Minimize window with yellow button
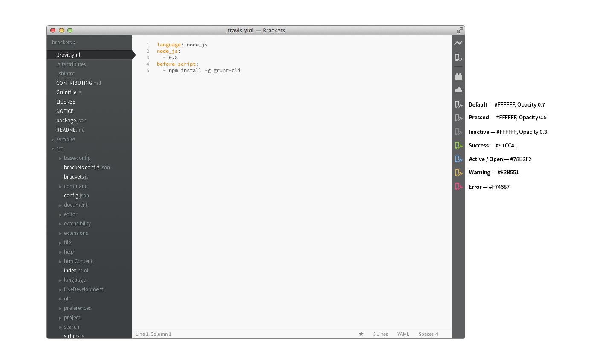The image size is (597, 364). point(61,30)
